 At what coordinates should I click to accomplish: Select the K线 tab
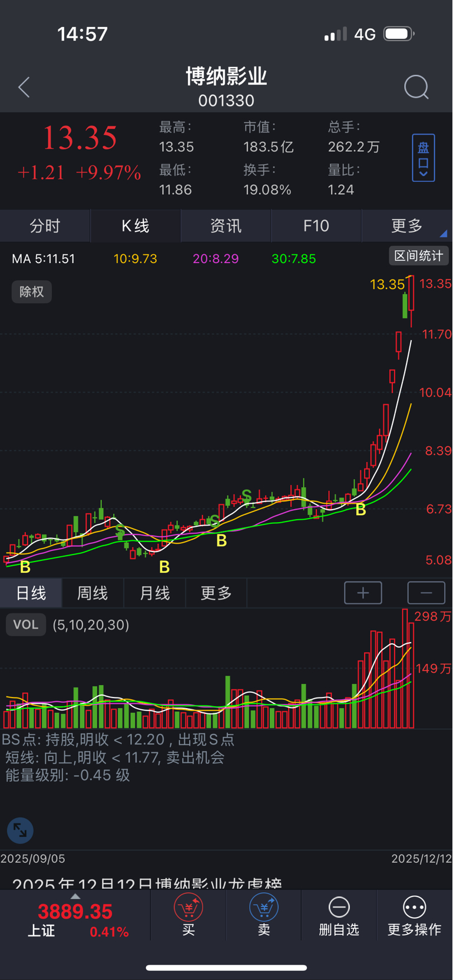(135, 226)
